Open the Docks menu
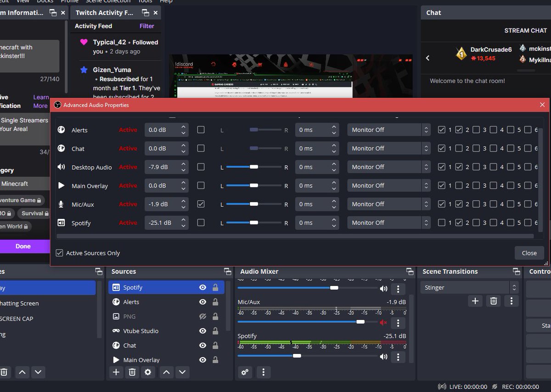This screenshot has height=392, width=551. click(x=45, y=1)
